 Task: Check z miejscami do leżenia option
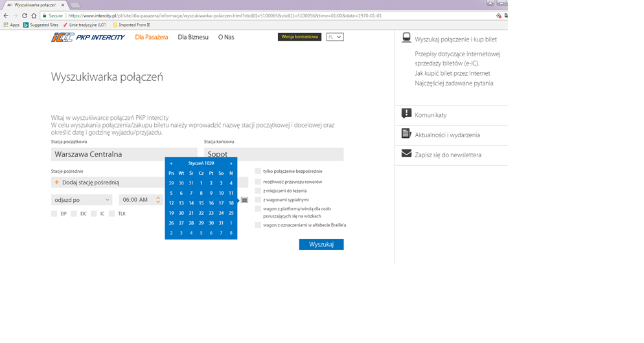258,191
